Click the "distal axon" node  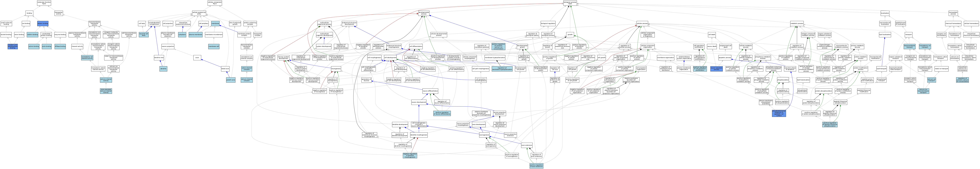(225, 69)
